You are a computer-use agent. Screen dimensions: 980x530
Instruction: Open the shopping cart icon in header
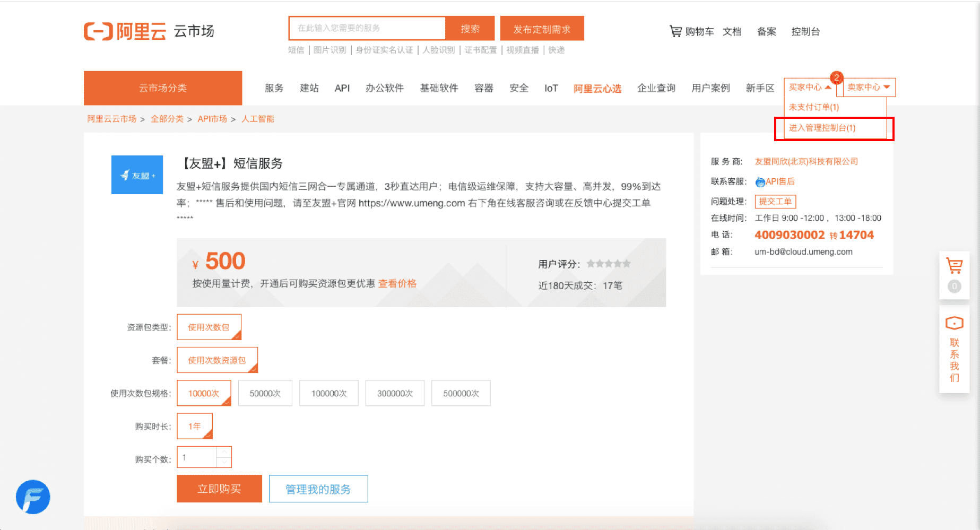[675, 31]
